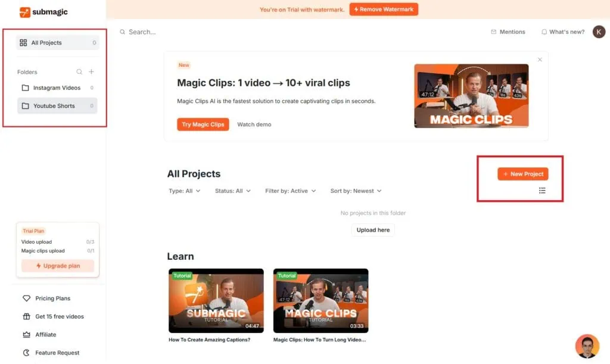Click the Watch demo link
The height and width of the screenshot is (364, 610).
coord(254,125)
